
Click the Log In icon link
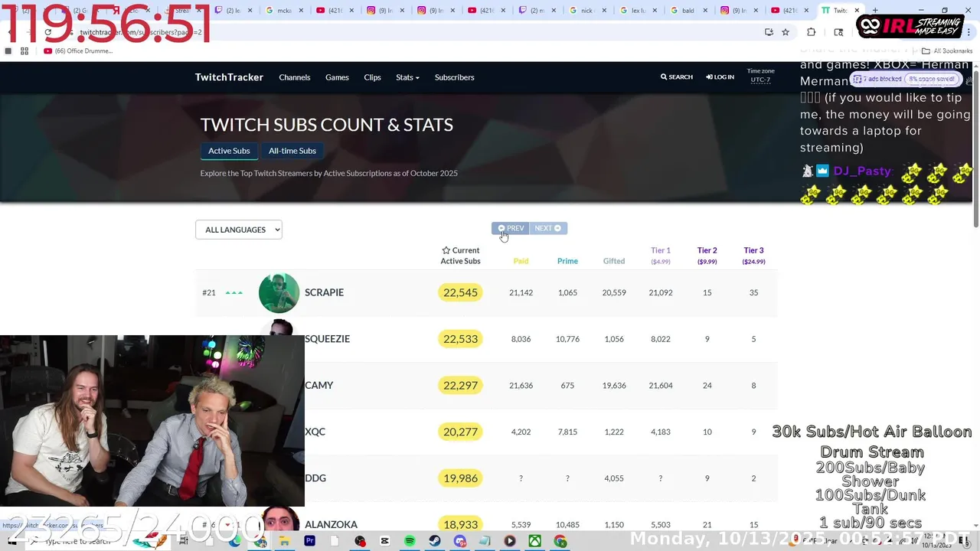tap(720, 77)
